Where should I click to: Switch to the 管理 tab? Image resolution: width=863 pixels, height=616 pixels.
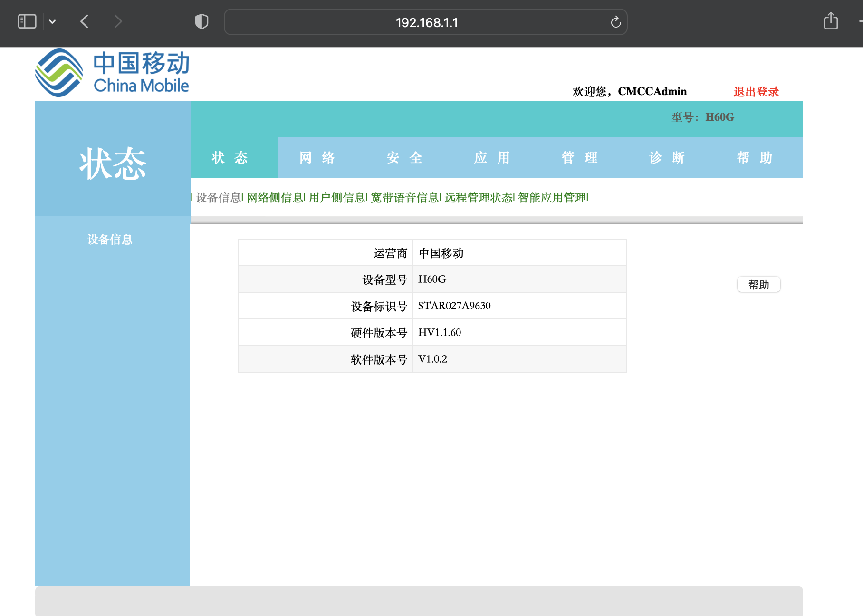click(x=580, y=157)
